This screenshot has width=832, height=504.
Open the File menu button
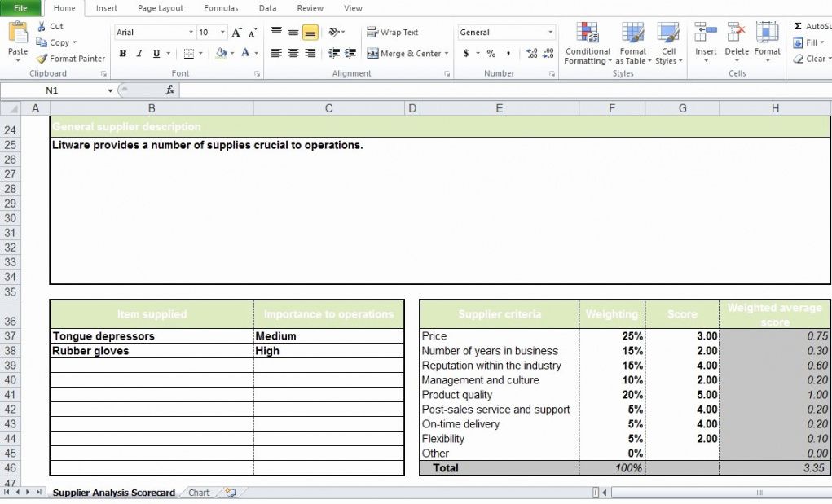click(x=20, y=8)
